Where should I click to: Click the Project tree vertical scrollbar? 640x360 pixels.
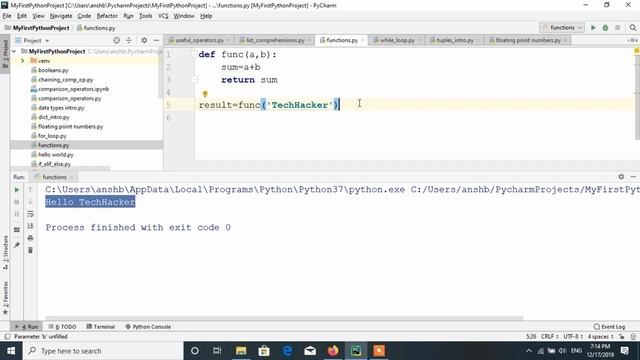point(160,73)
